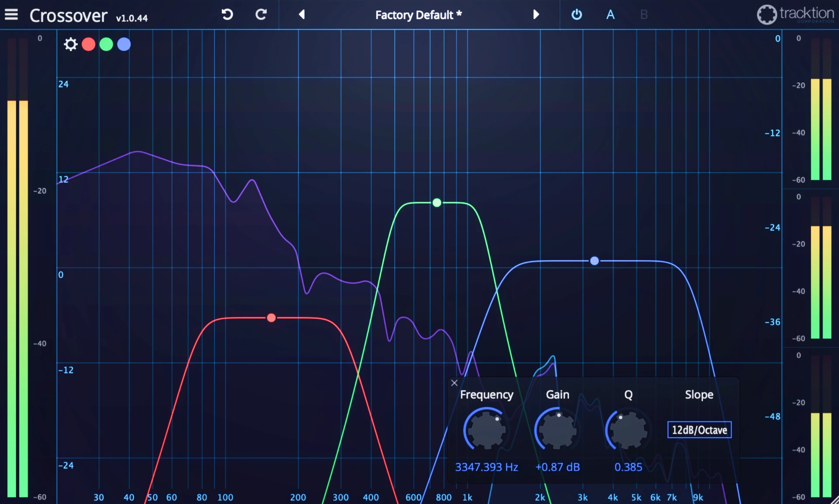
Task: Click the 1k frequency axis label
Action: point(467,497)
